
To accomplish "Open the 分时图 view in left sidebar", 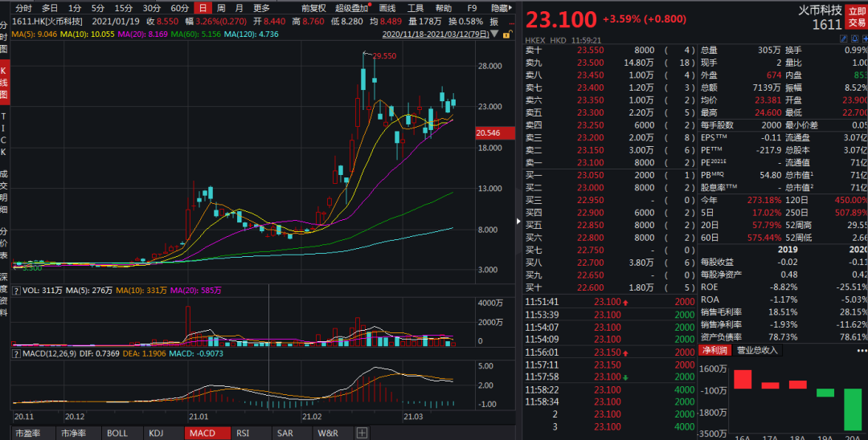I will pos(4,37).
